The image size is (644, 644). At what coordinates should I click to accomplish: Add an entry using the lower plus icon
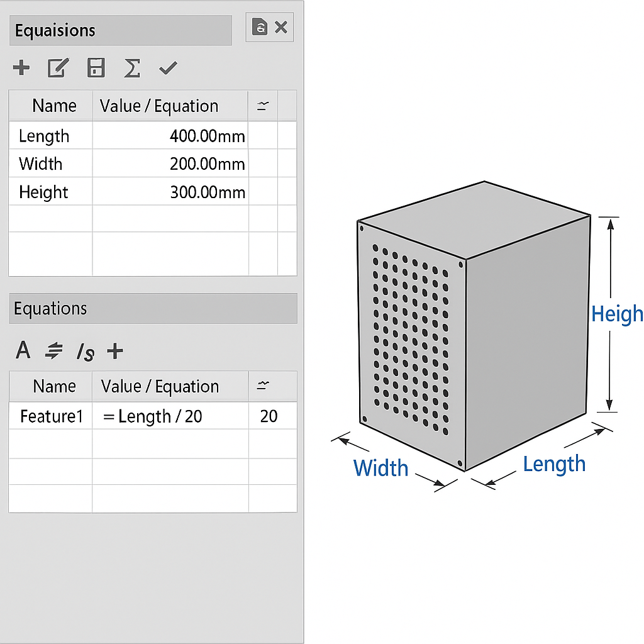[x=115, y=352]
